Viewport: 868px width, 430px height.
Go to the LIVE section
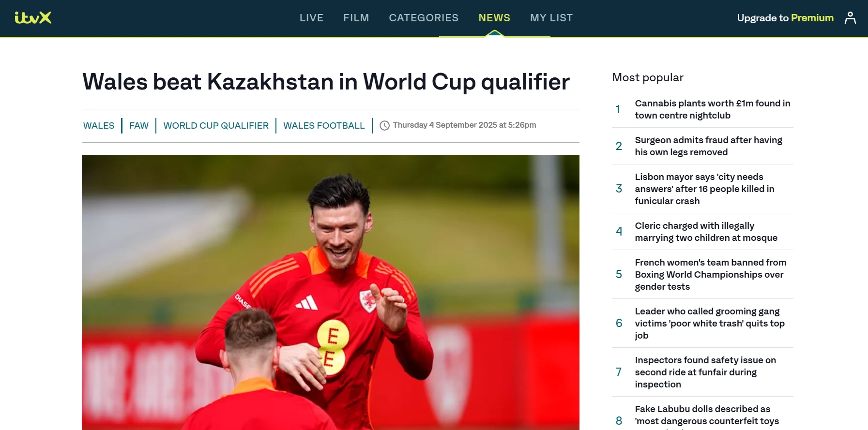tap(311, 18)
